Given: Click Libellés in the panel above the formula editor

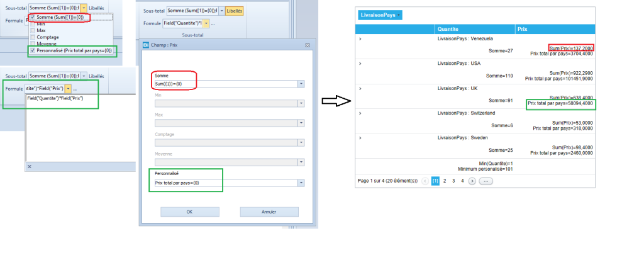Looking at the screenshot, I should tap(96, 76).
